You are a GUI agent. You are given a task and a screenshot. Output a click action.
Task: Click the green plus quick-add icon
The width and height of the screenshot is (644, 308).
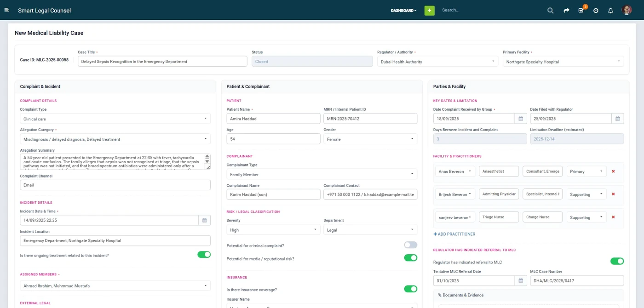pyautogui.click(x=429, y=10)
